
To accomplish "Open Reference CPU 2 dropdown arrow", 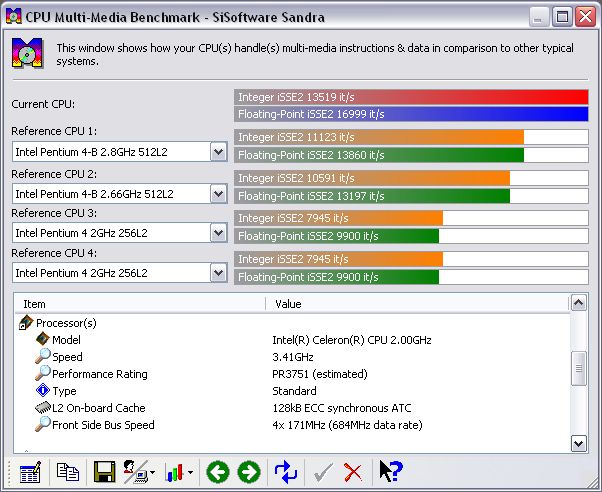I will pyautogui.click(x=218, y=194).
